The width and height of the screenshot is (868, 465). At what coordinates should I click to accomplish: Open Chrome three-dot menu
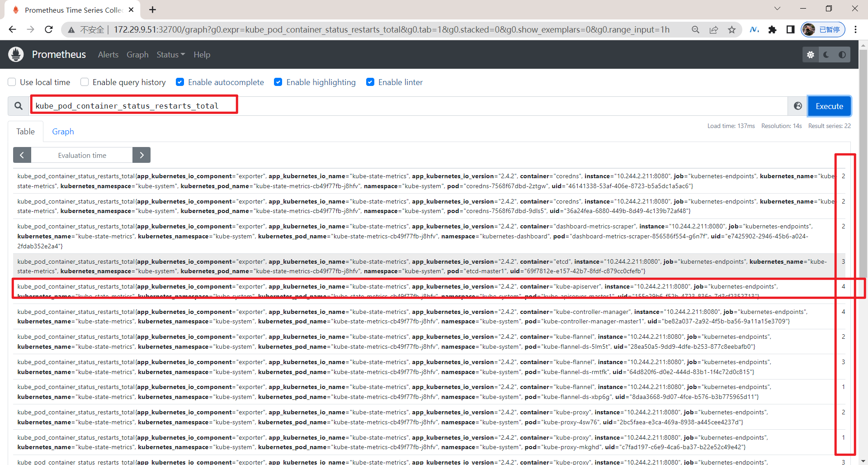pyautogui.click(x=855, y=29)
